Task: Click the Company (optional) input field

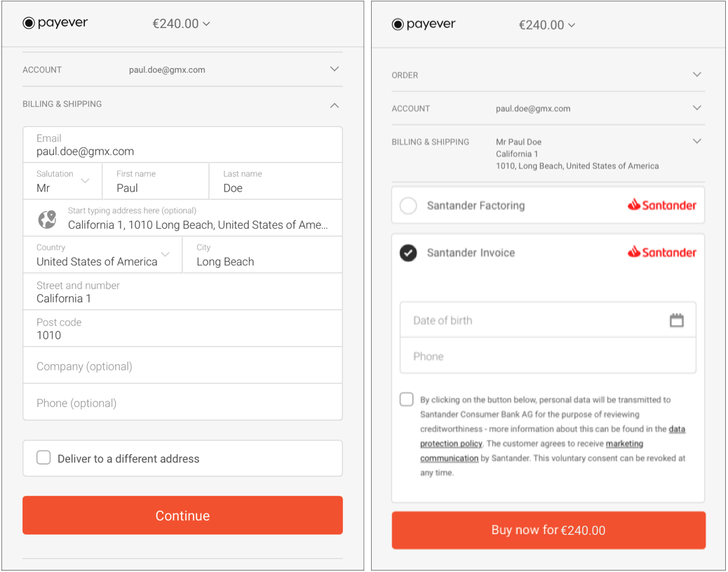Action: (182, 366)
